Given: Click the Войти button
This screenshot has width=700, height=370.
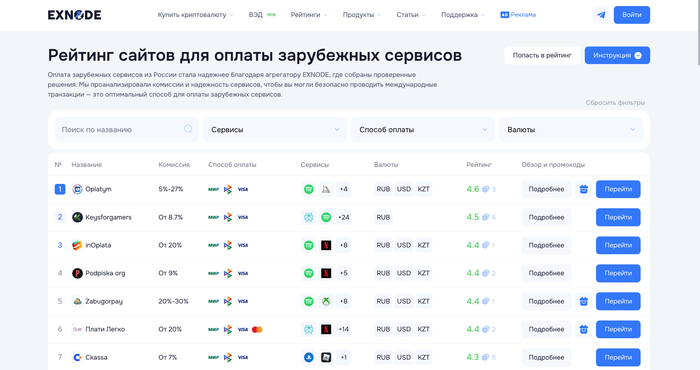Looking at the screenshot, I should [632, 15].
